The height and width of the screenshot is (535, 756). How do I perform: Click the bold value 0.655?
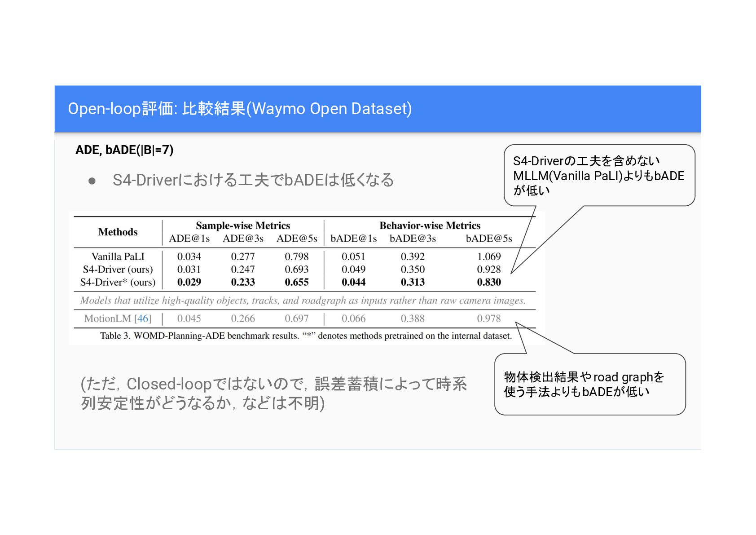click(297, 282)
